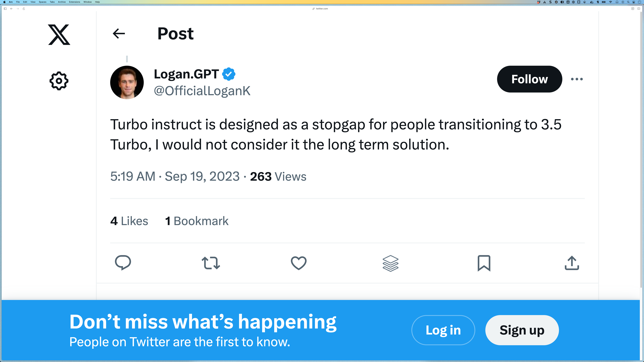644x362 pixels.
Task: Open Logan.GPT's profile picture
Action: tap(127, 82)
